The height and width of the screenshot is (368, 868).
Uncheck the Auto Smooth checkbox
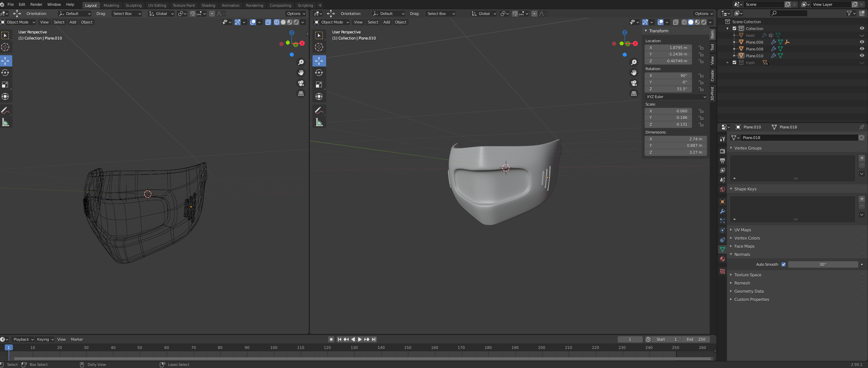(783, 264)
